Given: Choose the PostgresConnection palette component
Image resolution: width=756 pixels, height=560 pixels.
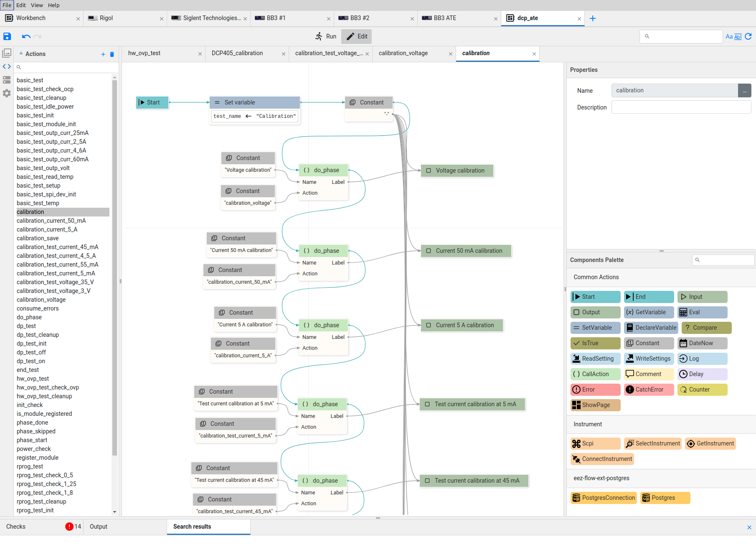Looking at the screenshot, I should [x=604, y=498].
